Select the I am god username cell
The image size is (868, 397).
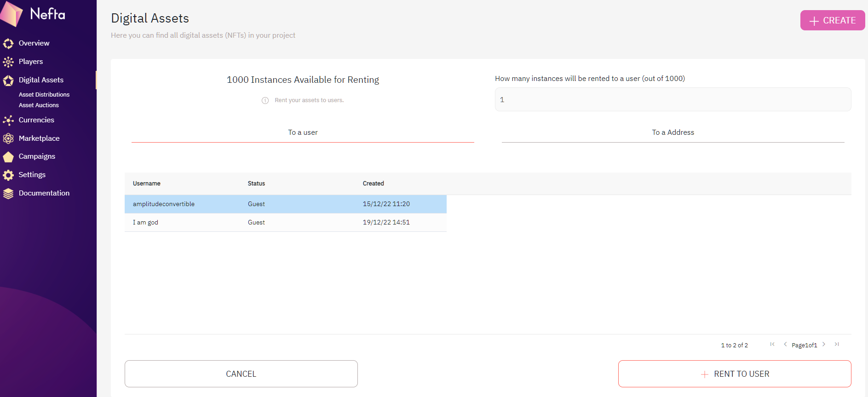click(145, 223)
